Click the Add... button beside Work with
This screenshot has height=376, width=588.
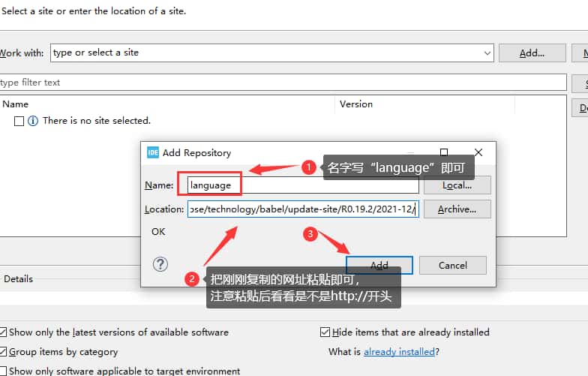[x=532, y=53]
